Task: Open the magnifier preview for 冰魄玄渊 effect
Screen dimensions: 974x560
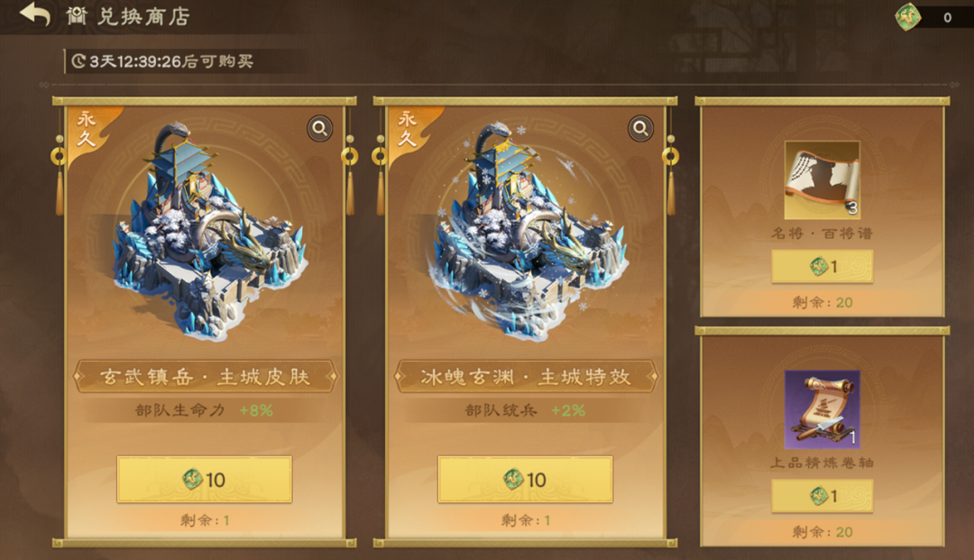Action: [x=640, y=129]
